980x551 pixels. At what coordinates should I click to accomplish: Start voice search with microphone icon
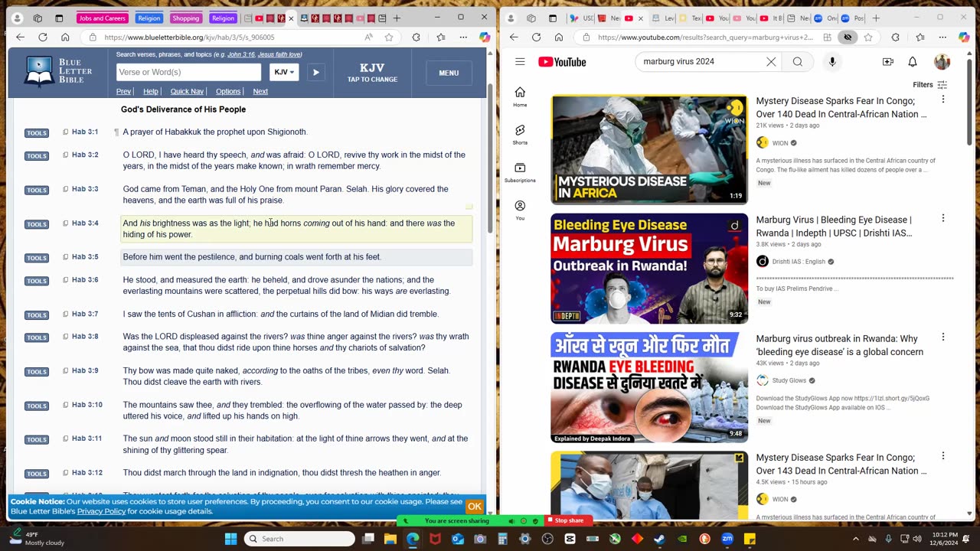[832, 62]
